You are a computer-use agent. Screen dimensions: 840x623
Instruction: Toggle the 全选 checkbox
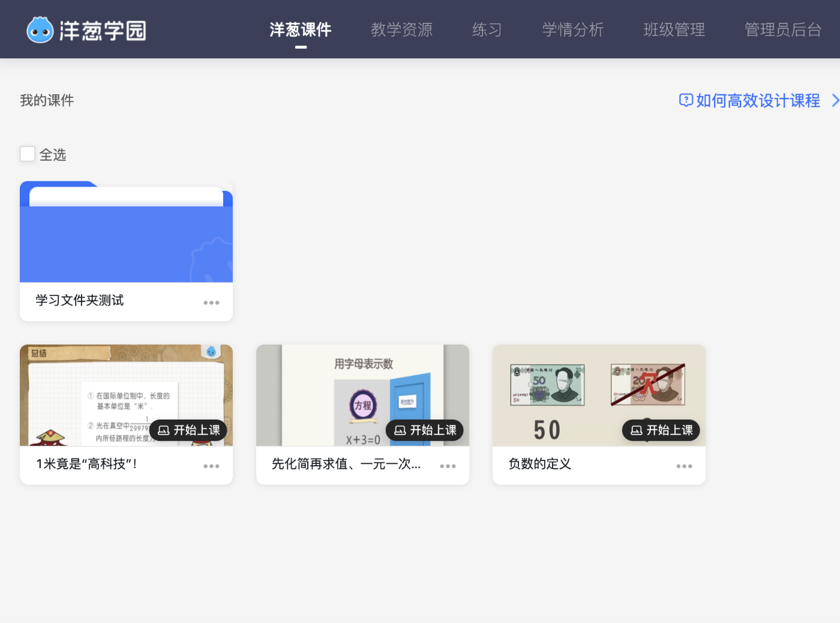(28, 154)
